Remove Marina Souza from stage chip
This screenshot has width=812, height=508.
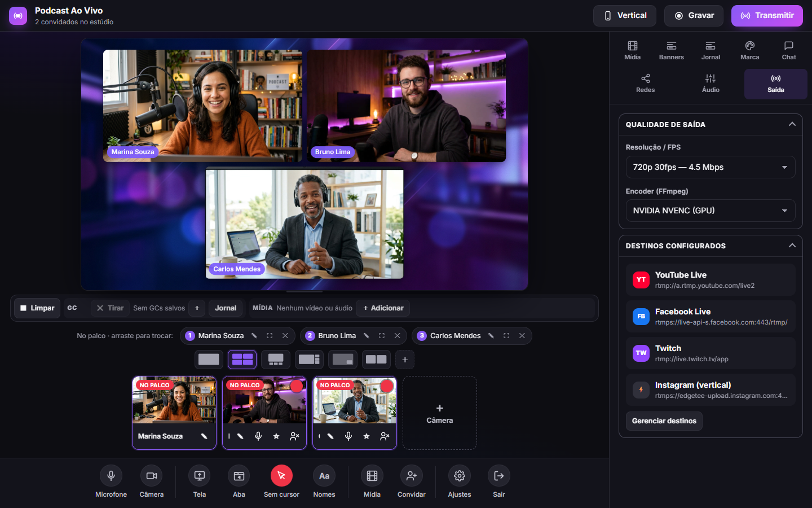[x=285, y=336]
